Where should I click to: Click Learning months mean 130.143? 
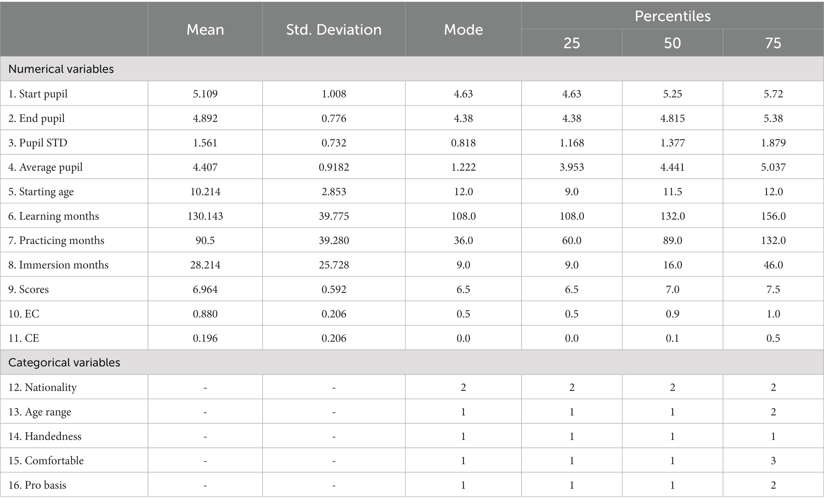click(205, 216)
